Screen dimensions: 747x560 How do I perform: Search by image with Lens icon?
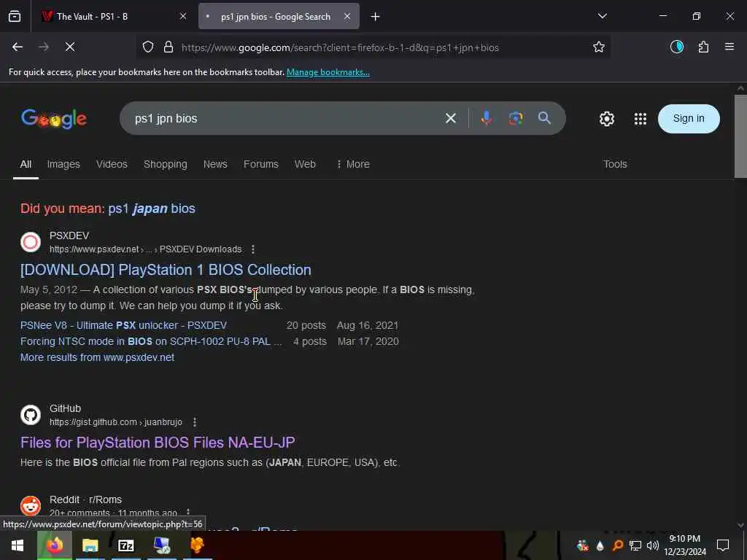[x=516, y=119]
